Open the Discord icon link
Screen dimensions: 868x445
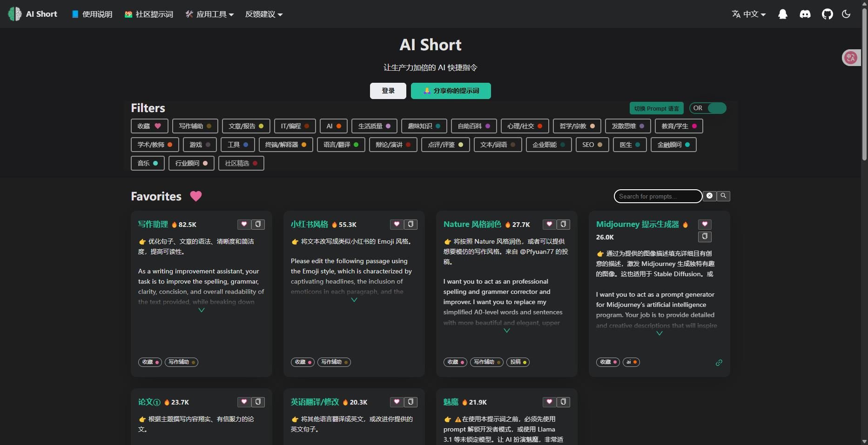(805, 14)
